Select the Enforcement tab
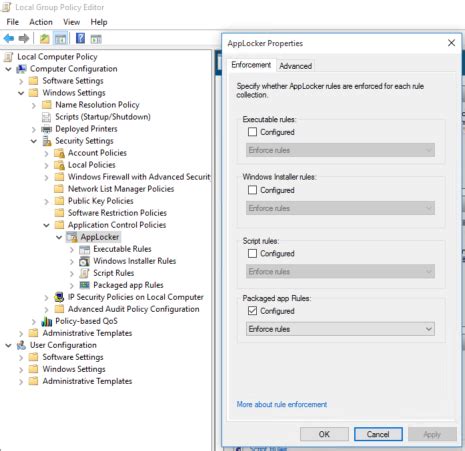Screen dimensions: 465x451 click(x=251, y=65)
